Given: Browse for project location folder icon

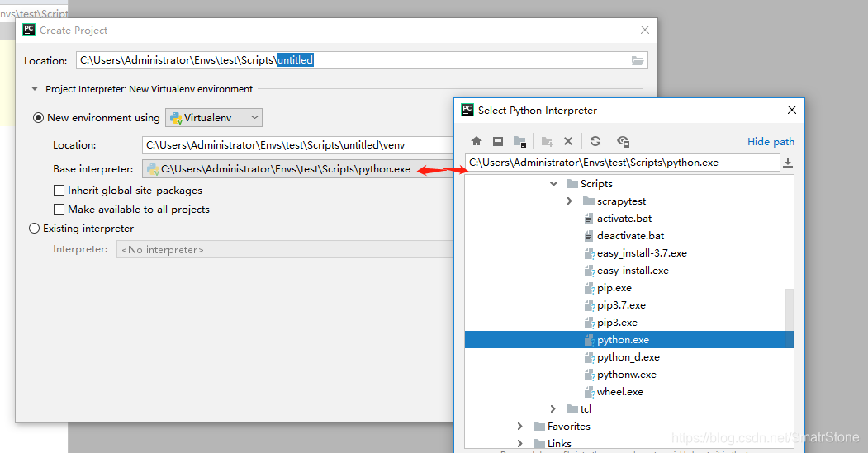Looking at the screenshot, I should (x=638, y=60).
